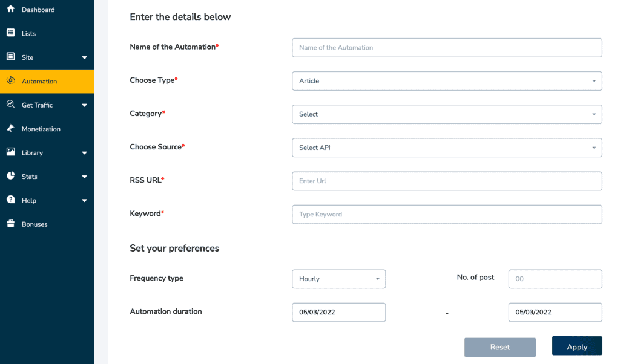The width and height of the screenshot is (620, 364).
Task: Expand the Stats submenu arrow
Action: (84, 177)
